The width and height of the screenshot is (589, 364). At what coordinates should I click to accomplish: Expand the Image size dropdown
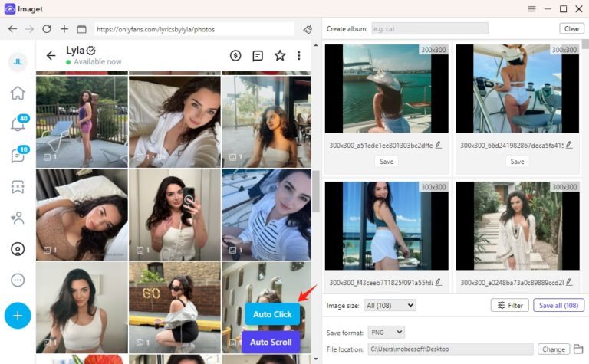click(x=390, y=305)
